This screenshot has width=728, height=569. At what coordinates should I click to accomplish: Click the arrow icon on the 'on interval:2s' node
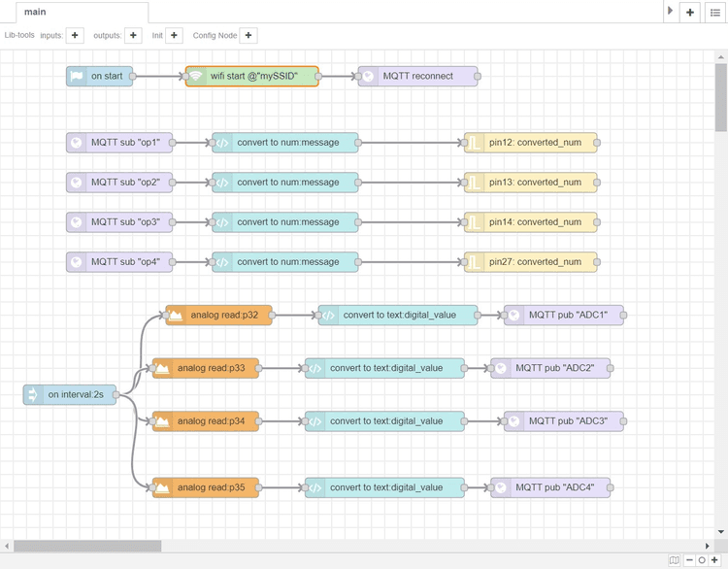[x=33, y=394]
